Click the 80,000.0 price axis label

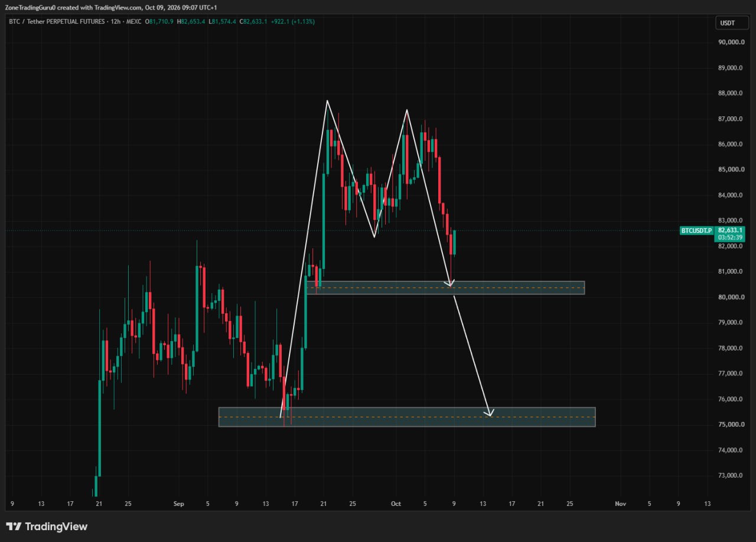pos(731,297)
